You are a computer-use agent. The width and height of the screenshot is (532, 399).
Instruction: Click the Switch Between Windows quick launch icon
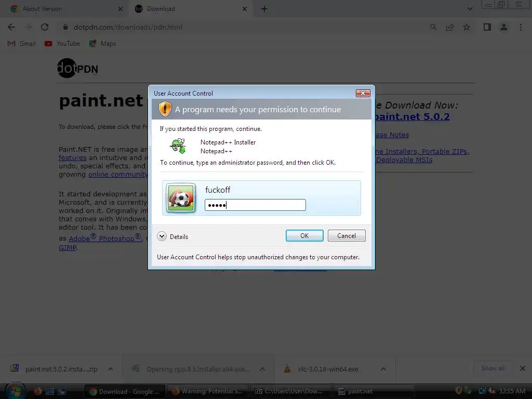pyautogui.click(x=62, y=391)
